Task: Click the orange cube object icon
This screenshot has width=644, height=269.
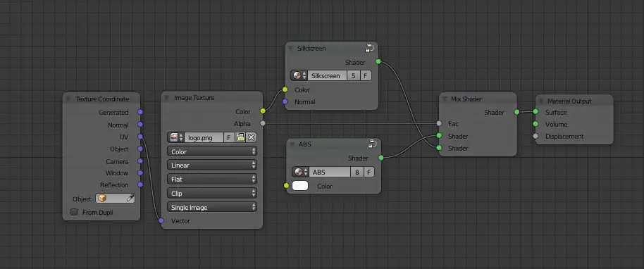Action: click(x=102, y=199)
